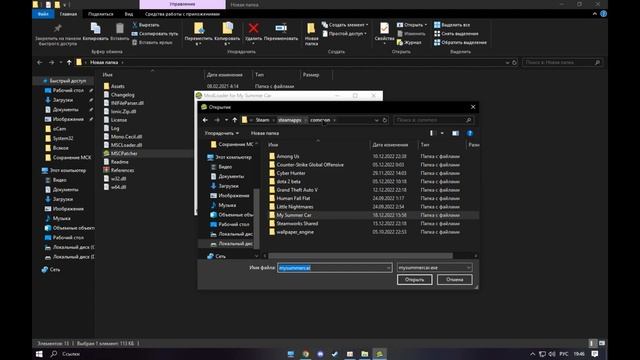Click the vertical scrollbar of the dialog folder tree

[256, 218]
